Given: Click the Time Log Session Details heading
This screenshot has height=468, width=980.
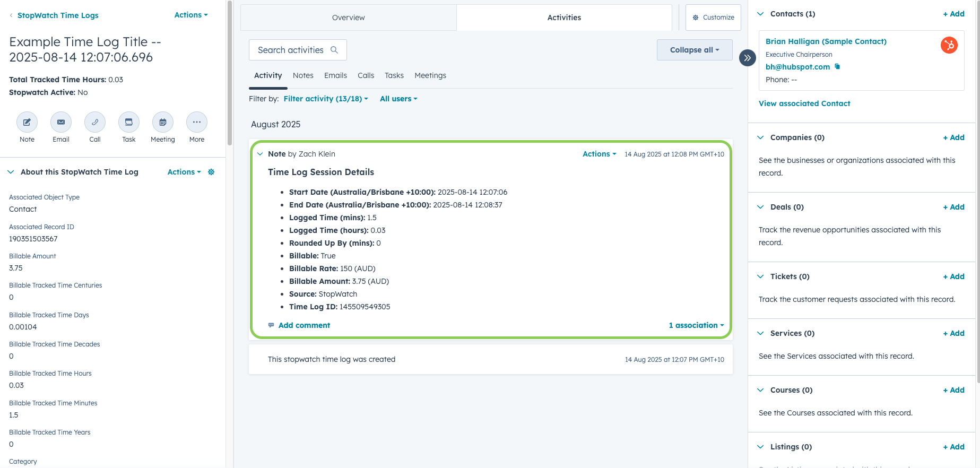Looking at the screenshot, I should [321, 172].
